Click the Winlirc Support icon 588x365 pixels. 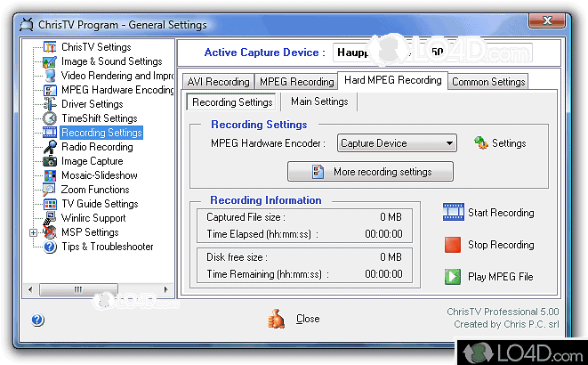pyautogui.click(x=50, y=218)
